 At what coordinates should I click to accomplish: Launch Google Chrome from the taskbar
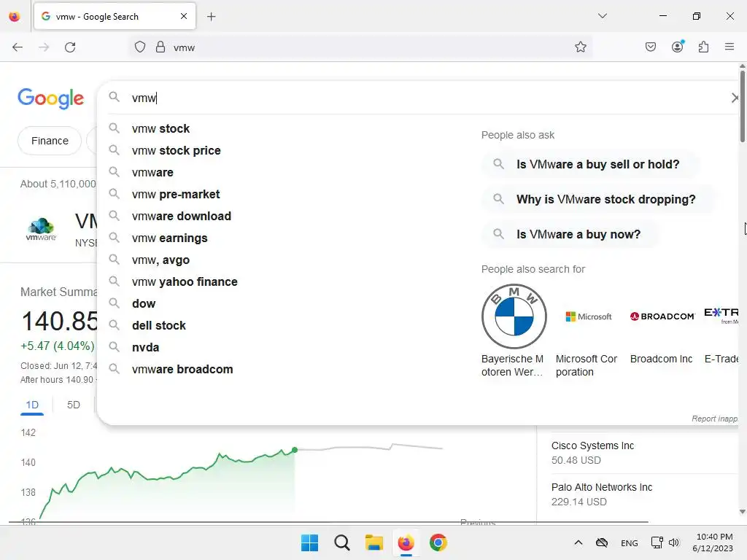click(x=438, y=542)
